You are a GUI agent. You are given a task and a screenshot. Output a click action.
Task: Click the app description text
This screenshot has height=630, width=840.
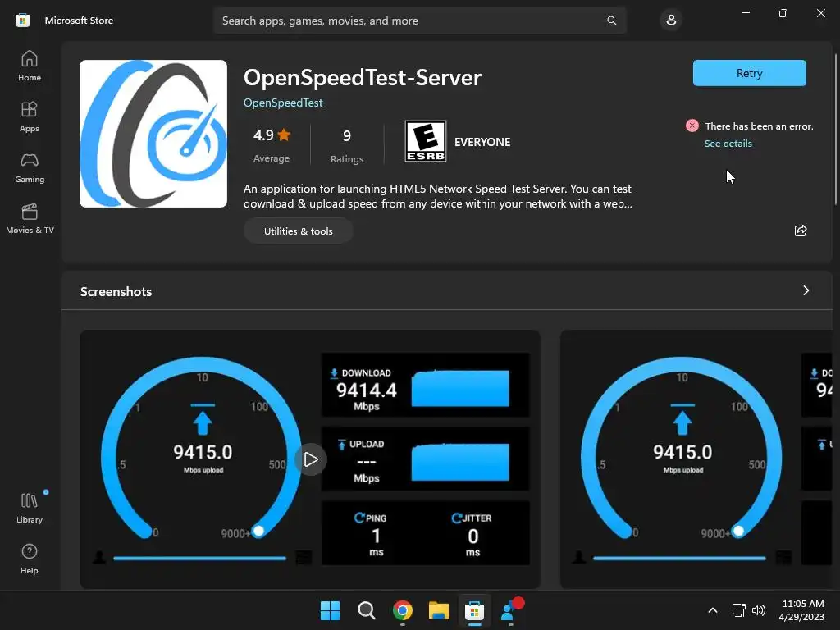point(438,196)
